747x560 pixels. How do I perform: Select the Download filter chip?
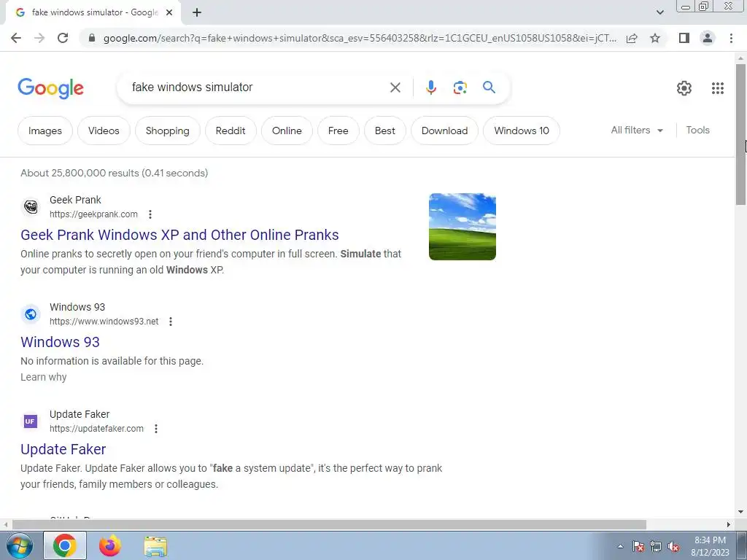444,131
